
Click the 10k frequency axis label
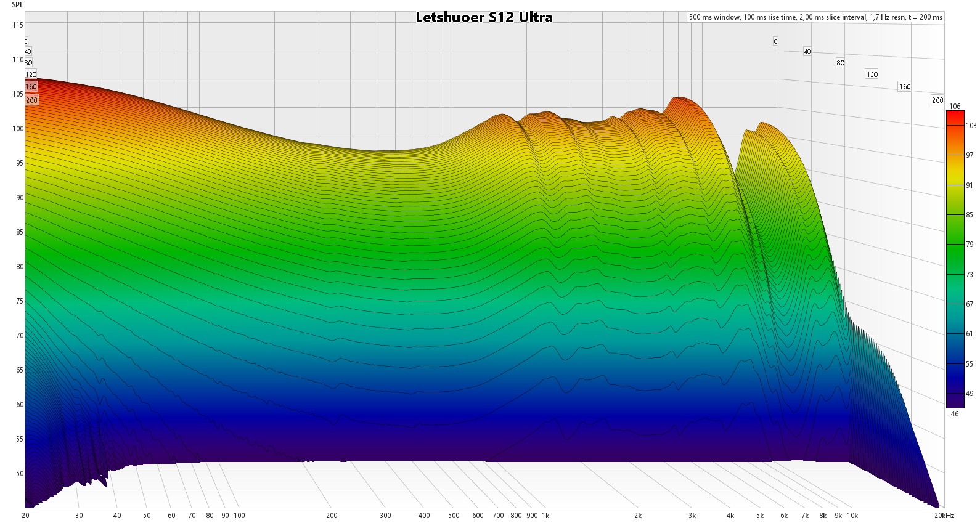(852, 516)
